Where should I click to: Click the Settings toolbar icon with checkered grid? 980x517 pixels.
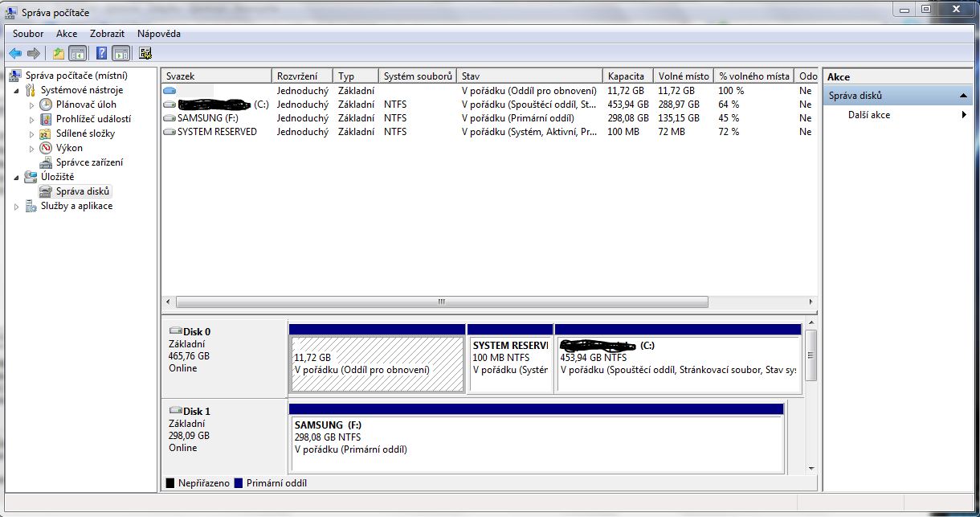[145, 53]
